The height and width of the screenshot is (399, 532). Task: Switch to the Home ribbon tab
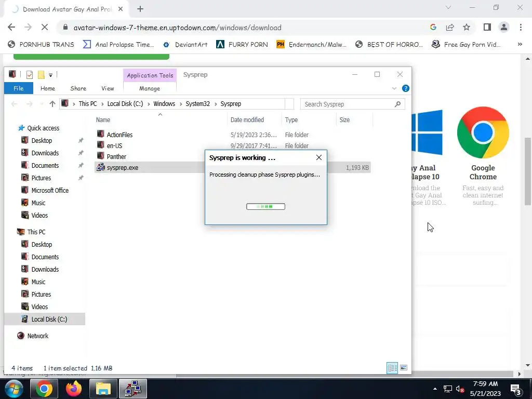tap(47, 88)
